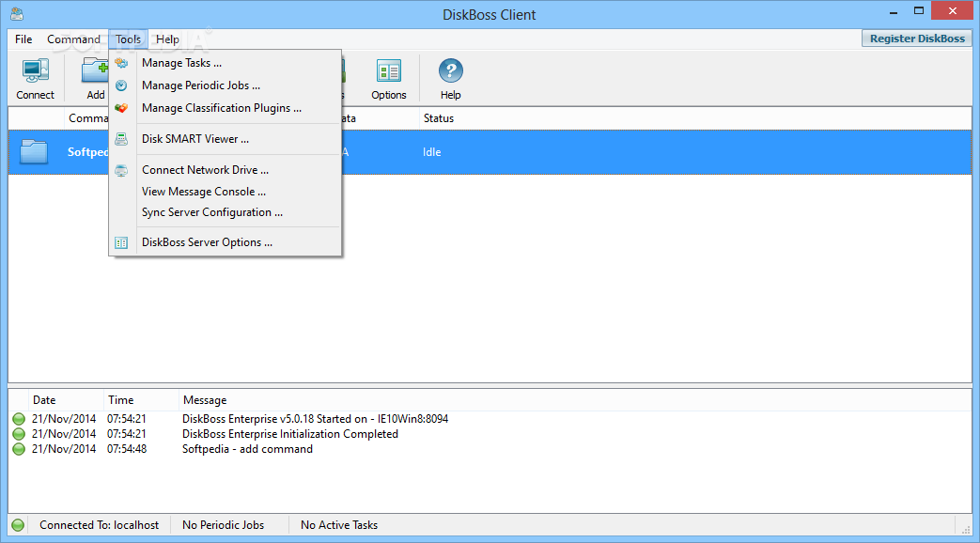The height and width of the screenshot is (543, 980).
Task: Click green icon of Started on log entry
Action: pos(19,419)
